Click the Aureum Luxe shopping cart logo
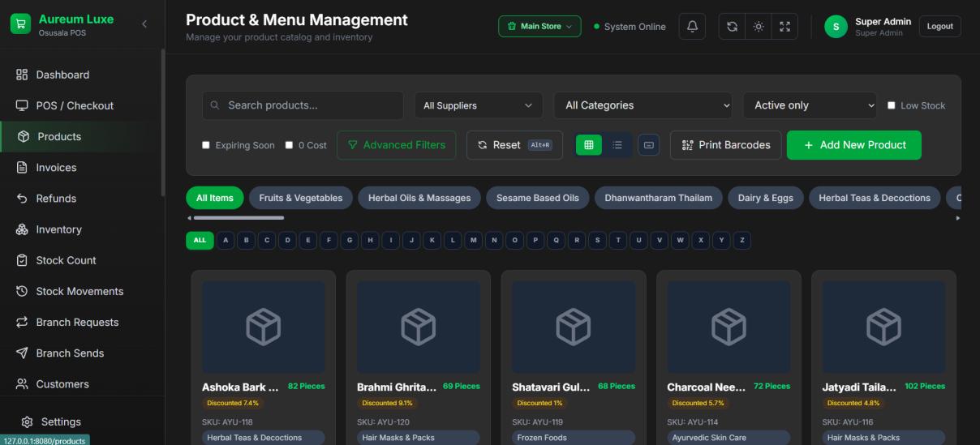The image size is (980, 445). pos(20,24)
